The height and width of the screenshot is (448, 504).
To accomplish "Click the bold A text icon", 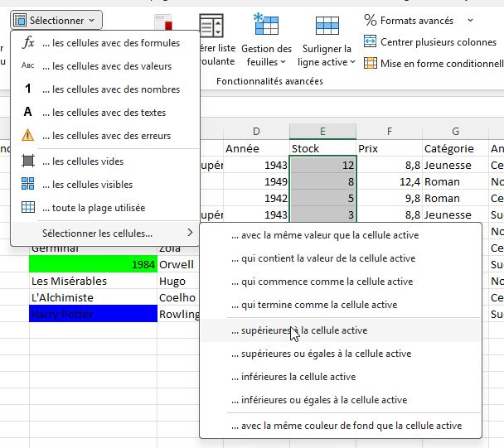I will click(28, 112).
